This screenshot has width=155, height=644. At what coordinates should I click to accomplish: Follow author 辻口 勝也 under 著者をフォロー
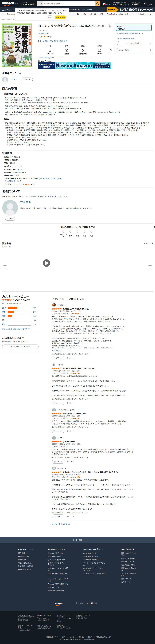coord(27,79)
